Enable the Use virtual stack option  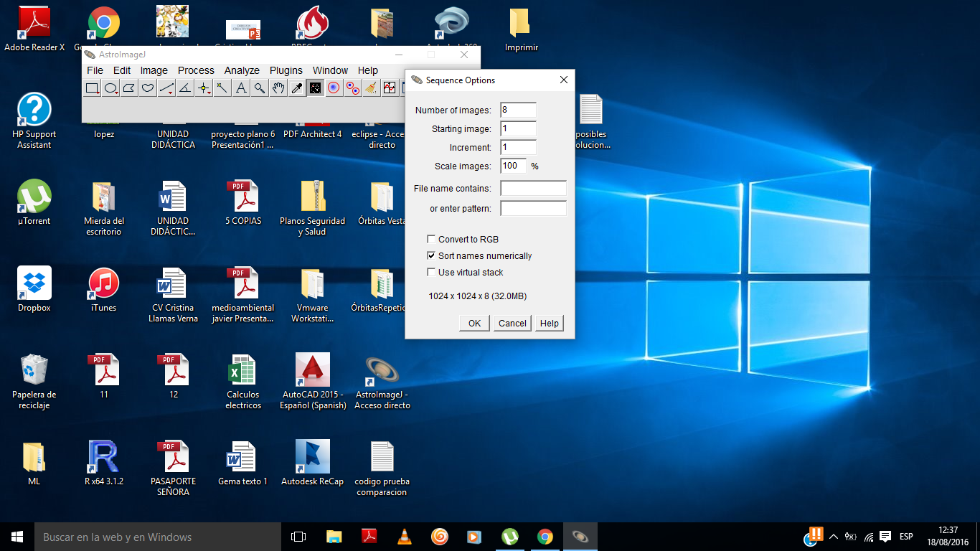point(431,273)
